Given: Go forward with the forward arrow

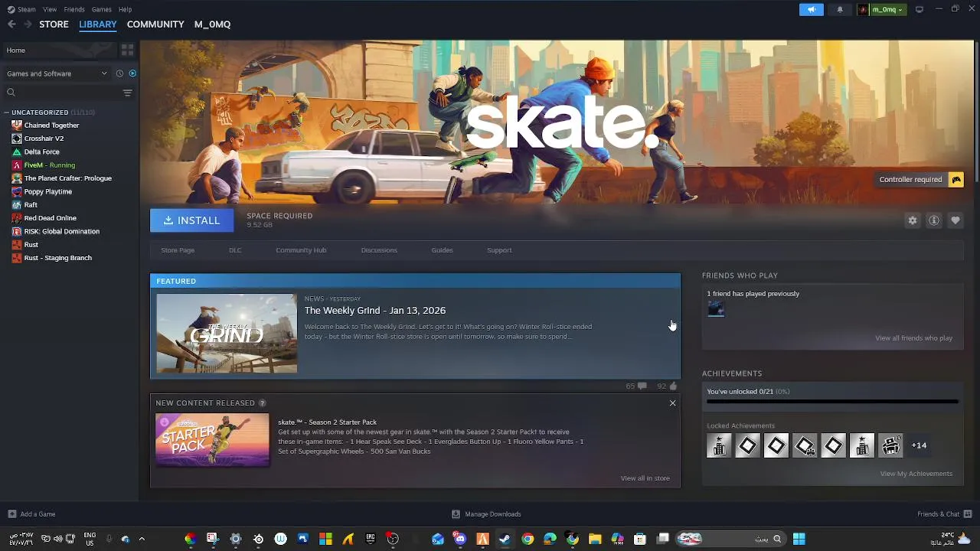Looking at the screenshot, I should pos(28,24).
